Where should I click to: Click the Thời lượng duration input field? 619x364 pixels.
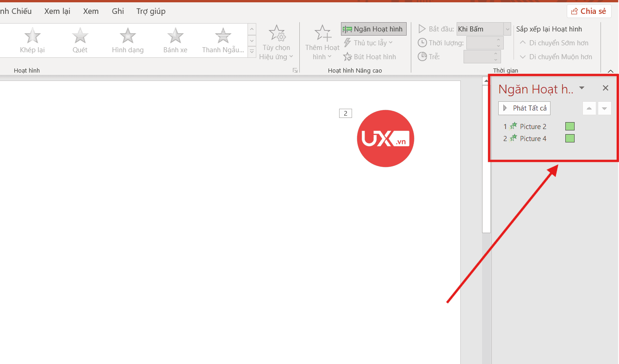click(x=480, y=43)
